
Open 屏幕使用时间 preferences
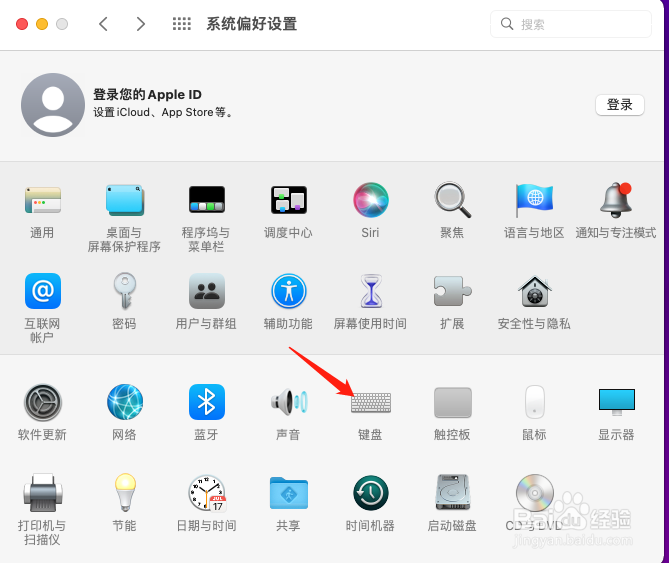coord(370,291)
